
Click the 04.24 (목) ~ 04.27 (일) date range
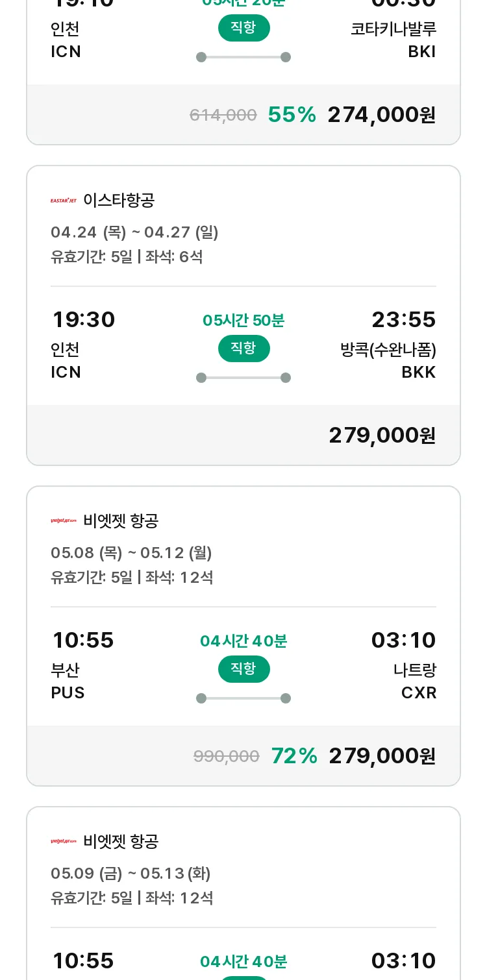click(x=134, y=232)
